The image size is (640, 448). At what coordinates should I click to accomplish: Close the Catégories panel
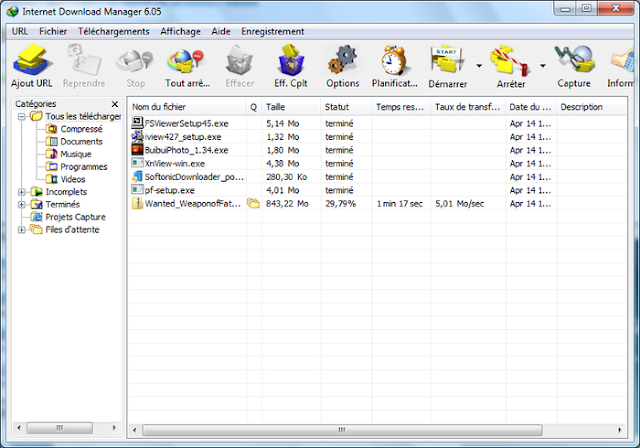pos(115,104)
